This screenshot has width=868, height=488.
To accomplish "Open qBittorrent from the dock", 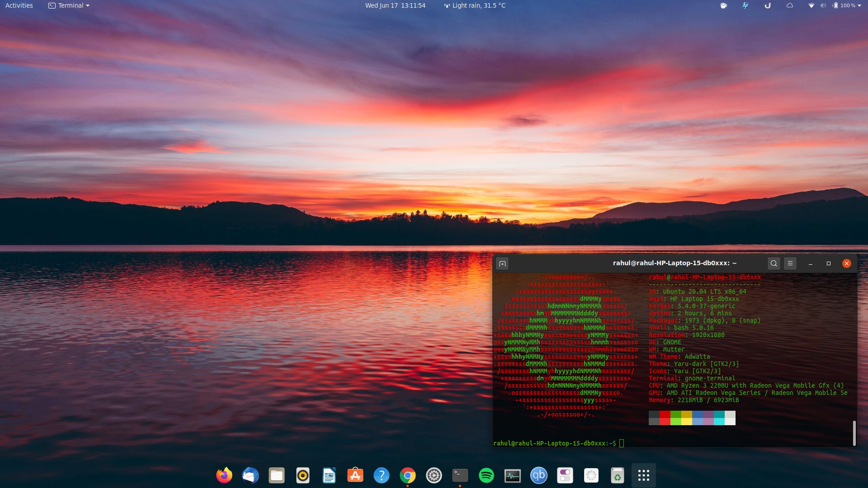I will [538, 475].
